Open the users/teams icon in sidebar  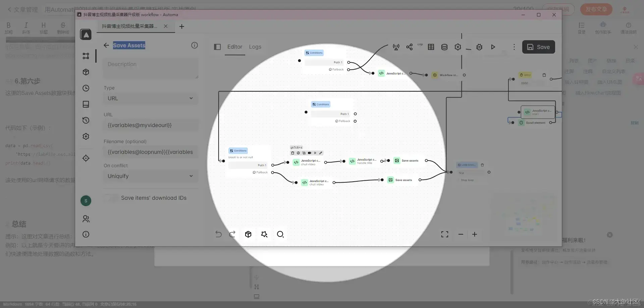tap(86, 219)
